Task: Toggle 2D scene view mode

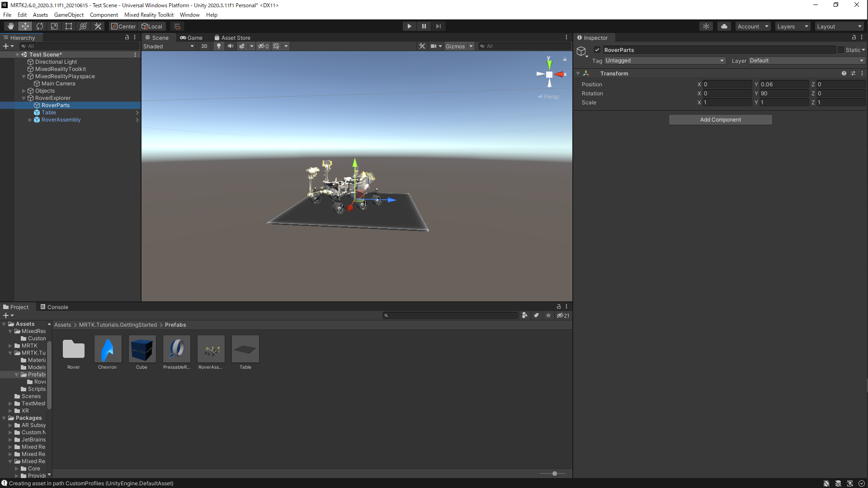Action: point(204,46)
